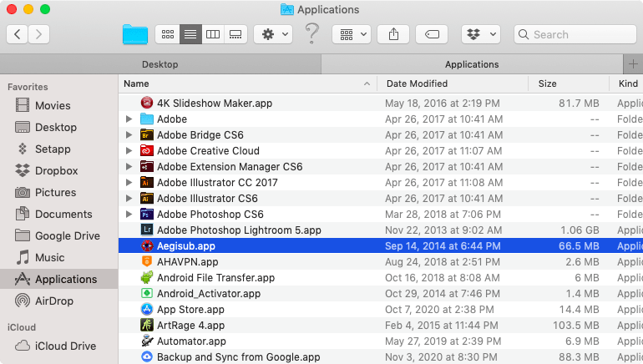Select Adobe Extension Manager CS6 name
643x364 pixels.
click(x=230, y=166)
